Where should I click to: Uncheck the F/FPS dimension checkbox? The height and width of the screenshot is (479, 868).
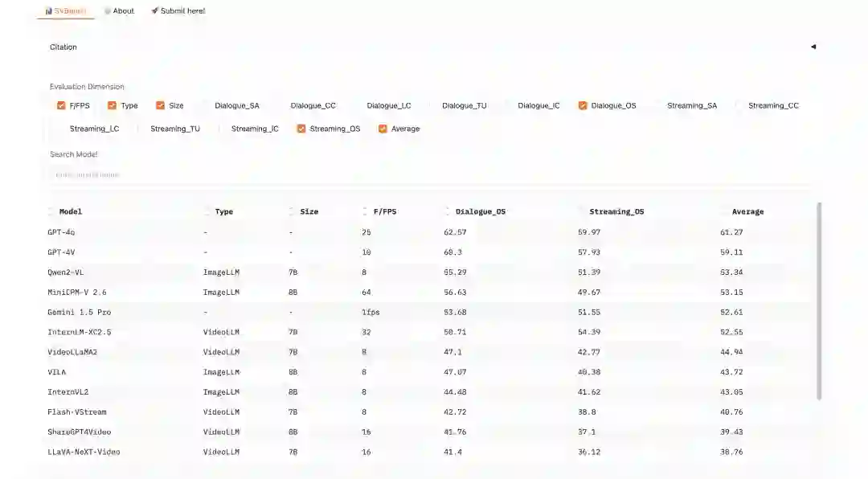[x=61, y=105]
